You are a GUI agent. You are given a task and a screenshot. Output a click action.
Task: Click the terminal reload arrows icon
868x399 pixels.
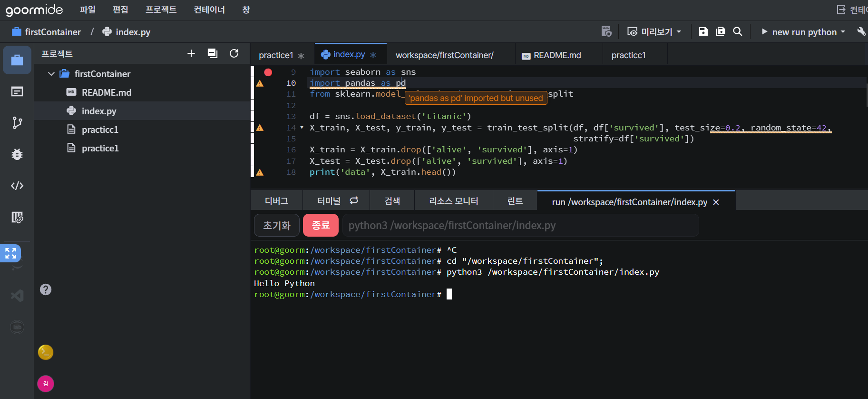click(354, 200)
